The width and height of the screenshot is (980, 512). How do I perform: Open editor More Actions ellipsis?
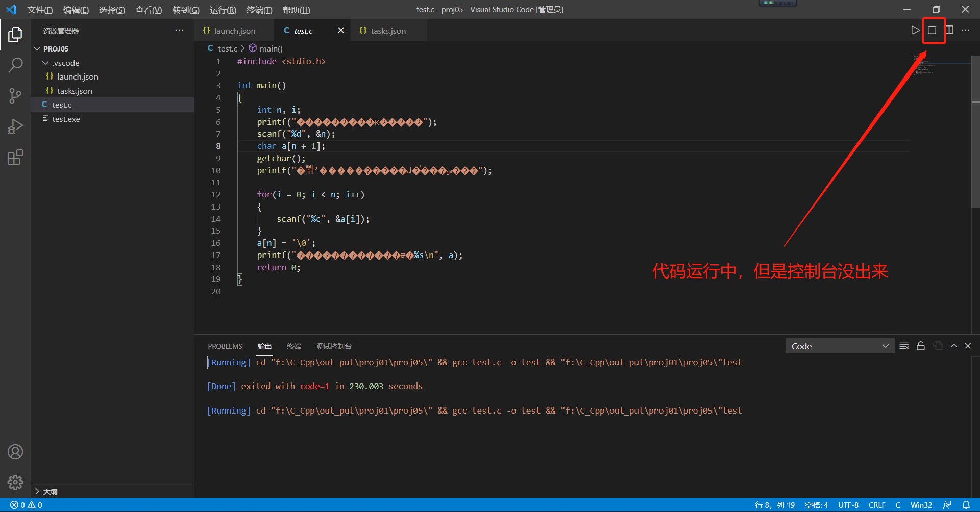[965, 30]
